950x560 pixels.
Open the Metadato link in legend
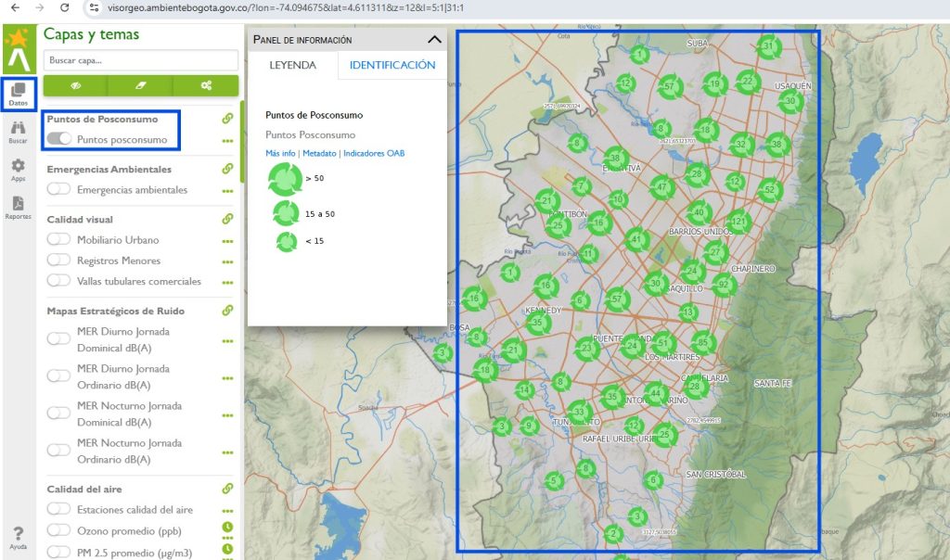(319, 153)
